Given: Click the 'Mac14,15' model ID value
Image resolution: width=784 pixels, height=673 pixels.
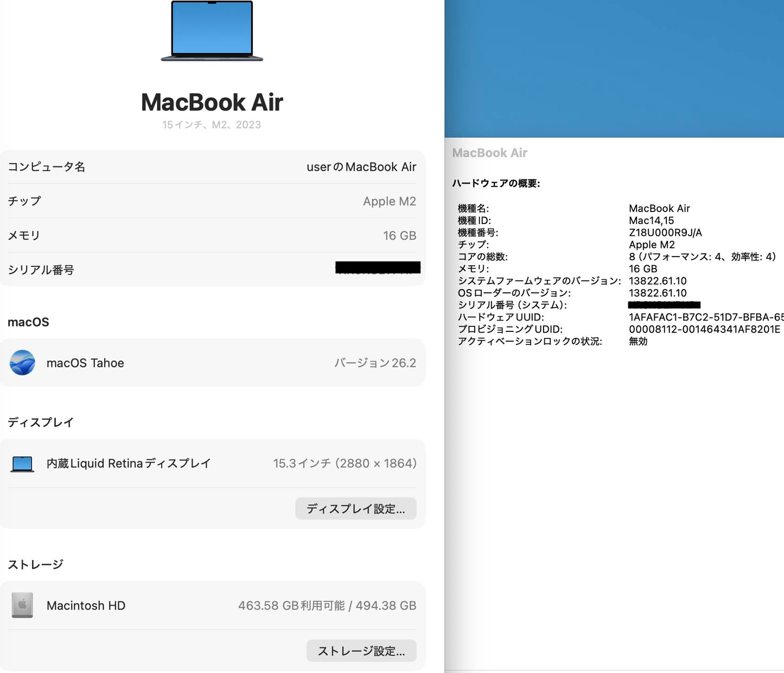Looking at the screenshot, I should tap(651, 221).
